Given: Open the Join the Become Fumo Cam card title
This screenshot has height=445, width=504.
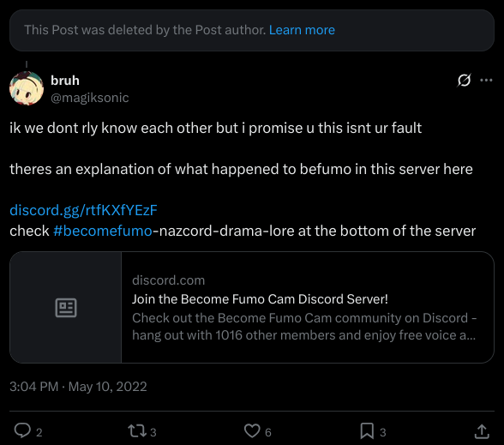Looking at the screenshot, I should pyautogui.click(x=260, y=299).
